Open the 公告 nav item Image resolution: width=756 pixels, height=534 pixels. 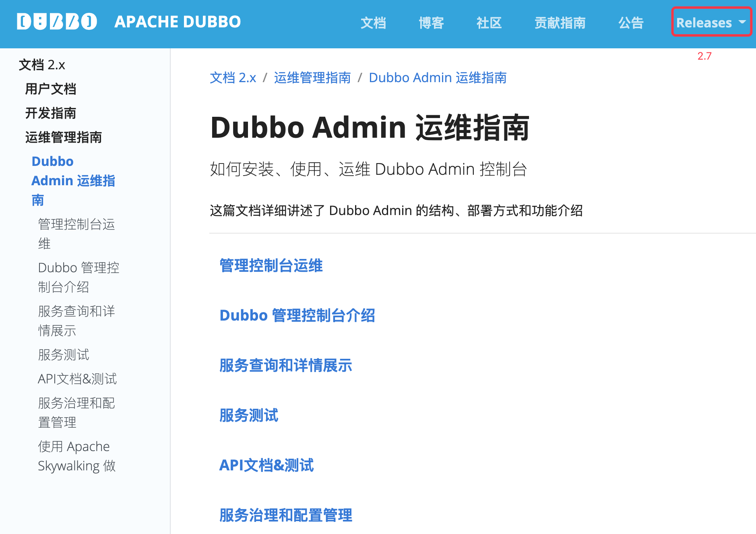click(x=631, y=23)
